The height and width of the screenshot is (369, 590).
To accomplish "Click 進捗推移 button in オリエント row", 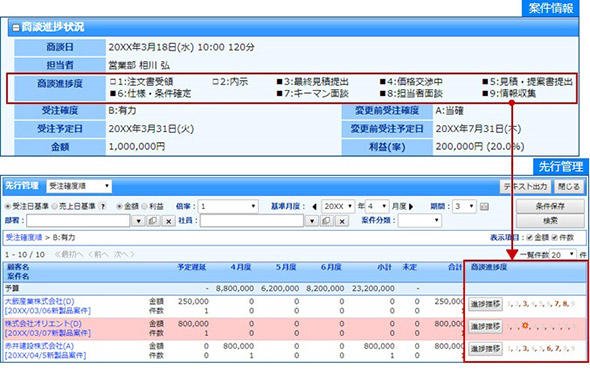I will [x=485, y=326].
